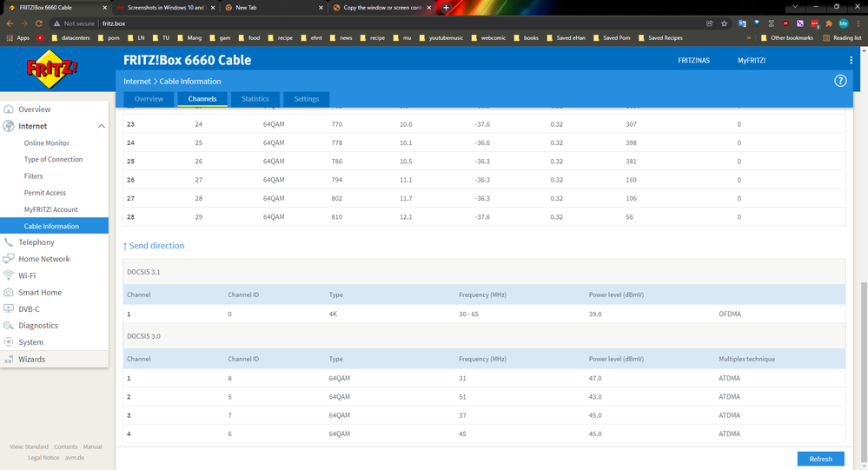Open the Legal Notice link
Viewport: 868px width, 470px height.
pos(43,458)
